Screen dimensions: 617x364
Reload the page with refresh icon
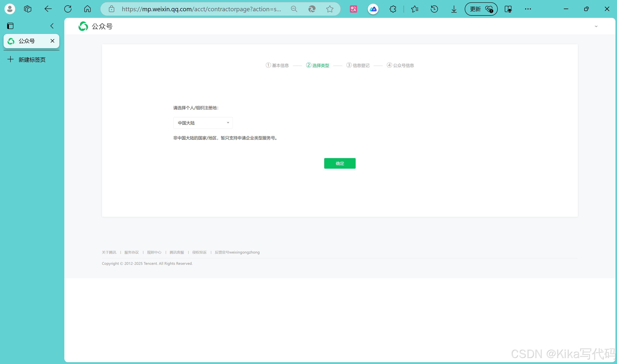[68, 9]
